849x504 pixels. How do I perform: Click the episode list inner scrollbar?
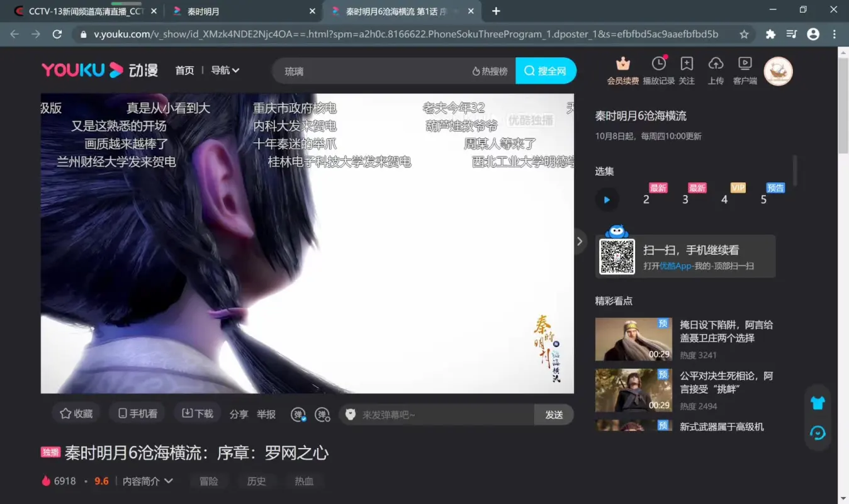click(x=795, y=171)
